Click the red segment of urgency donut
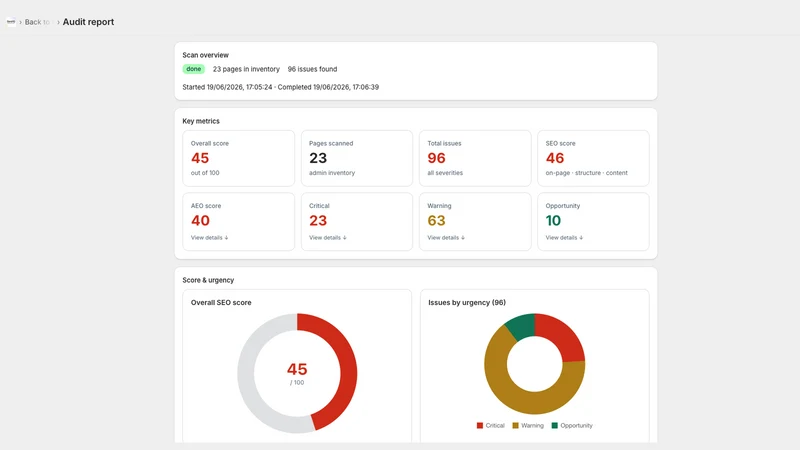The image size is (800, 450). click(564, 336)
